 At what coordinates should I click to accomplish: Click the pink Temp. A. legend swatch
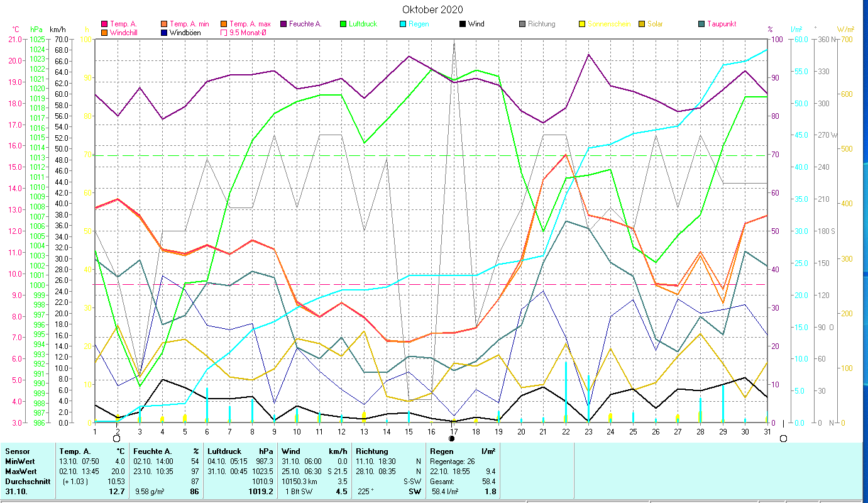pyautogui.click(x=104, y=24)
